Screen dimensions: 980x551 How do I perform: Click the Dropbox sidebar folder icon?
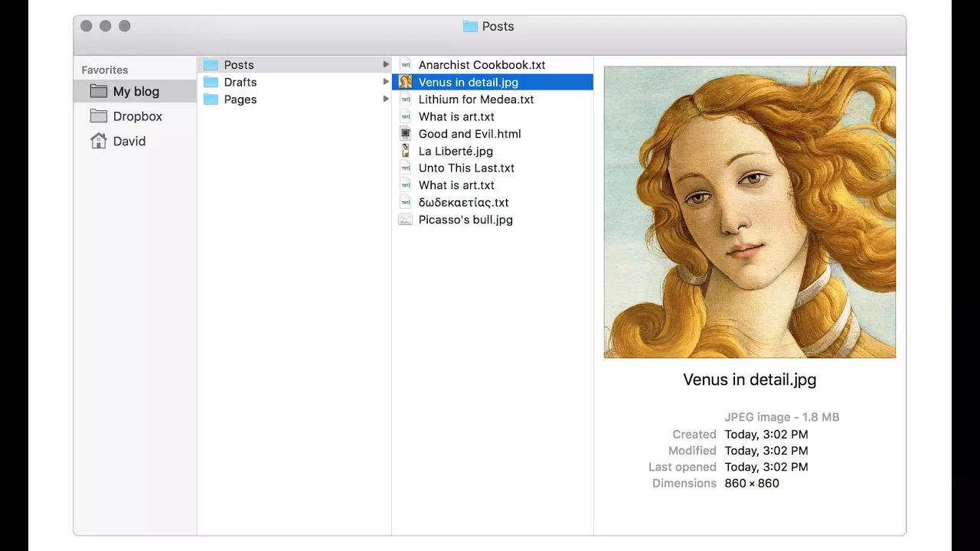[x=99, y=116]
